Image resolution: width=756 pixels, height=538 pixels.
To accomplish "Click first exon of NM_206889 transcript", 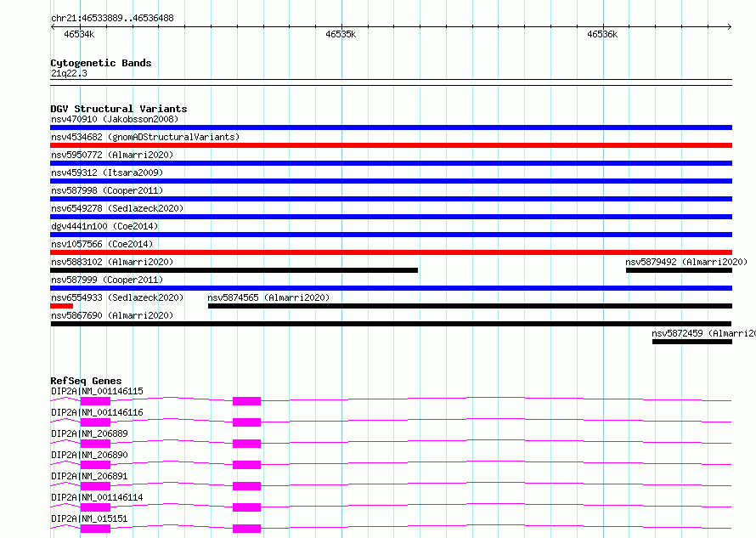I will (x=95, y=444).
